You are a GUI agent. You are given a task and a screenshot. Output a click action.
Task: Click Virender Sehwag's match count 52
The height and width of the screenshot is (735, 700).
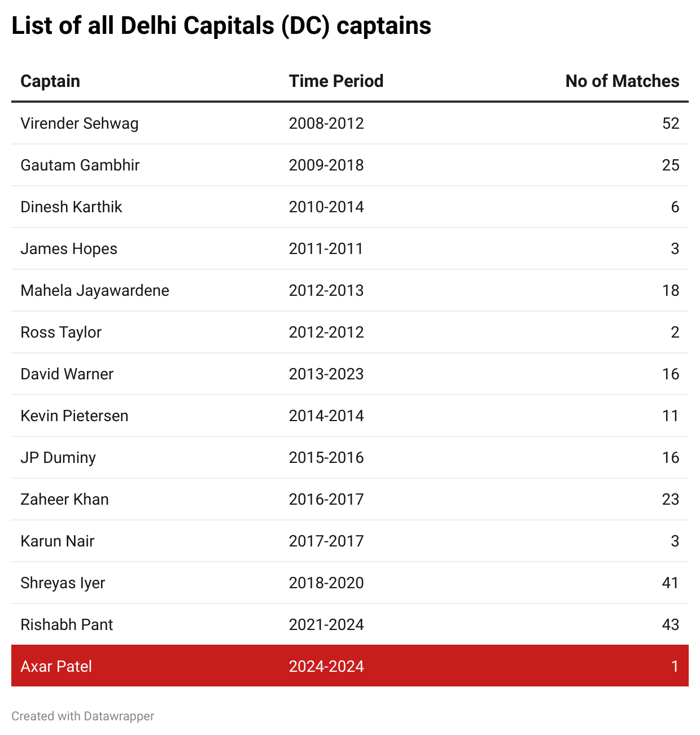click(670, 124)
